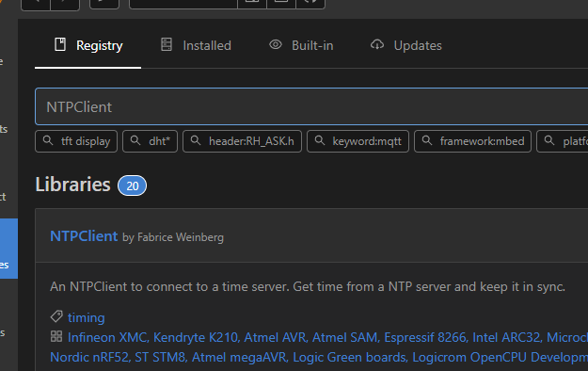Open the 'Atmel AVR' platform link
588x371 pixels.
[x=275, y=337]
